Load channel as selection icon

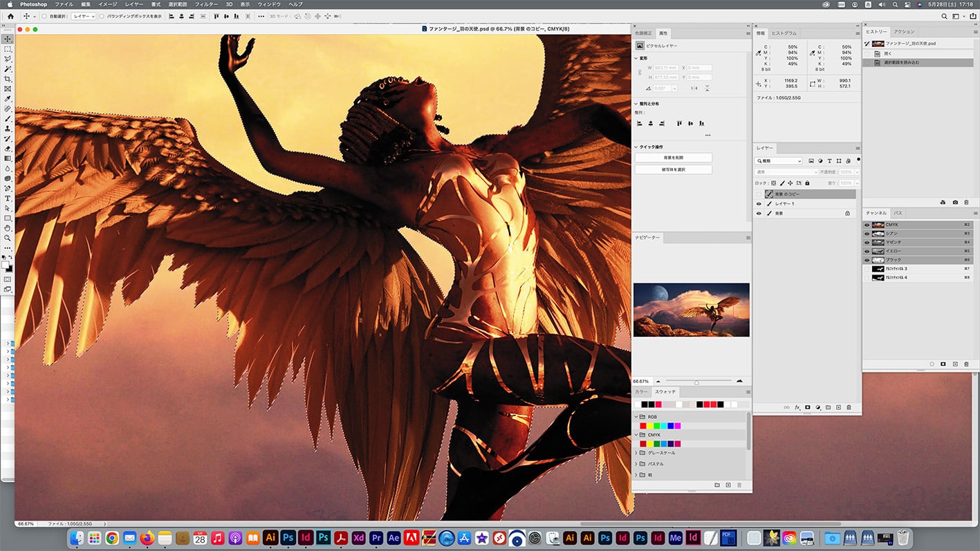point(932,364)
